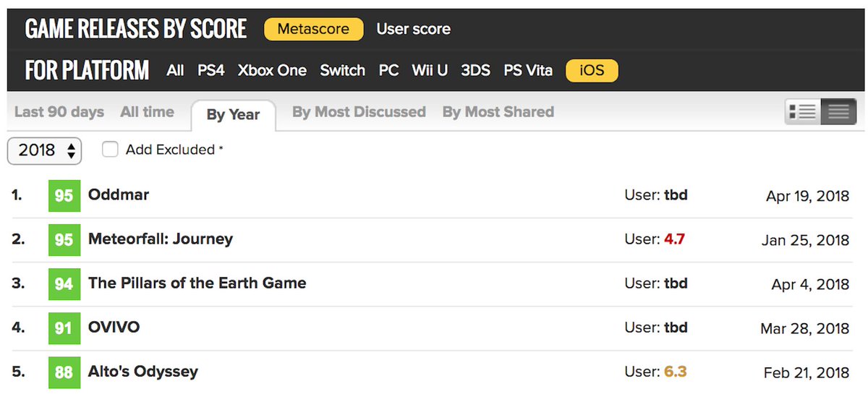Open the Alto's Odyssey game link
868x394 pixels.
click(x=143, y=372)
